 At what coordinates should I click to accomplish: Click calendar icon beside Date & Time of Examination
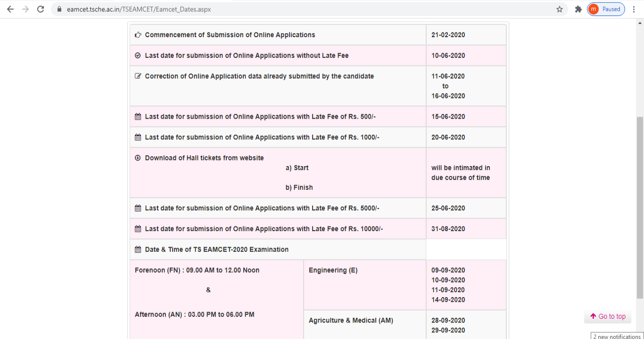coord(138,250)
